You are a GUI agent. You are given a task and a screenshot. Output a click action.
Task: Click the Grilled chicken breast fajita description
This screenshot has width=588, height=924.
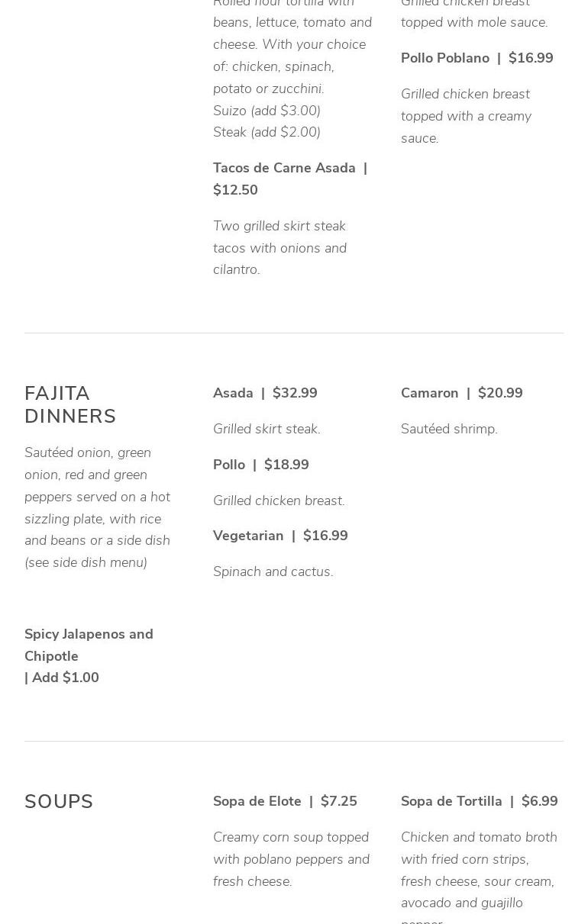coord(279,501)
